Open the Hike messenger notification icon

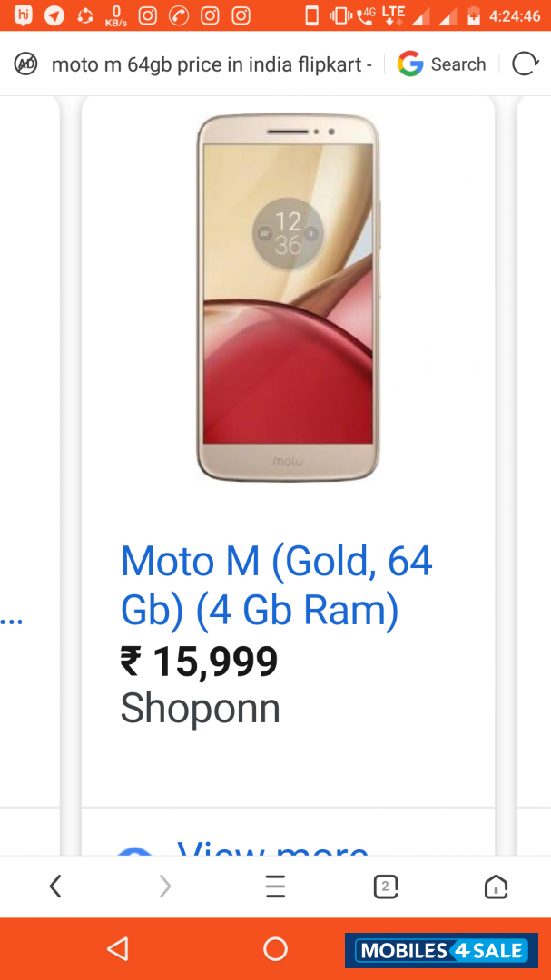coord(22,15)
